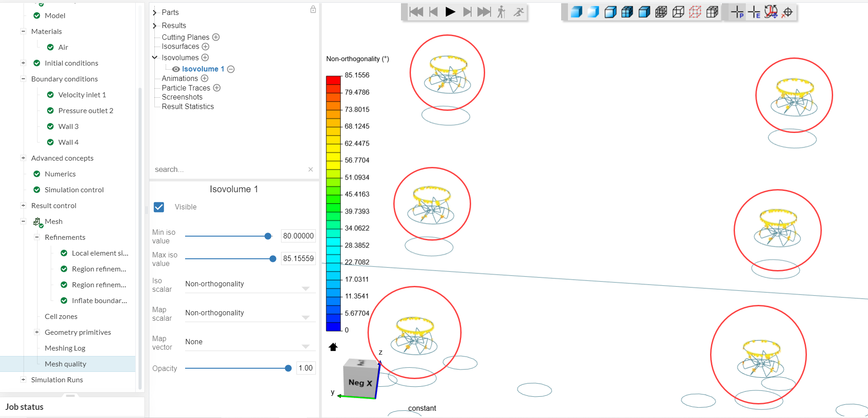This screenshot has width=868, height=418.
Task: Toggle visibility eye of Isovolume 1
Action: (176, 69)
